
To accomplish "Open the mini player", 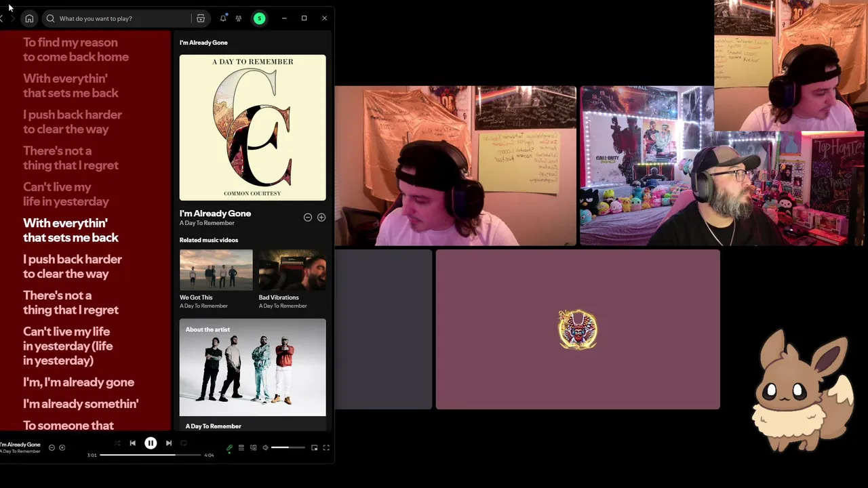I will (314, 448).
